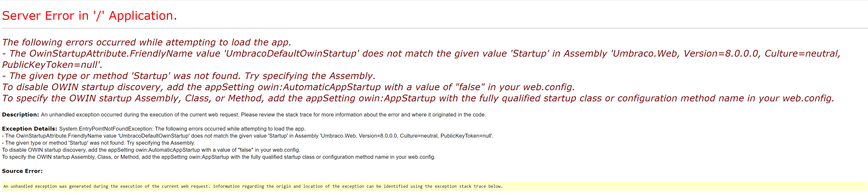Click the 'Exception Details:' bold label
This screenshot has height=195, width=868.
pos(30,129)
